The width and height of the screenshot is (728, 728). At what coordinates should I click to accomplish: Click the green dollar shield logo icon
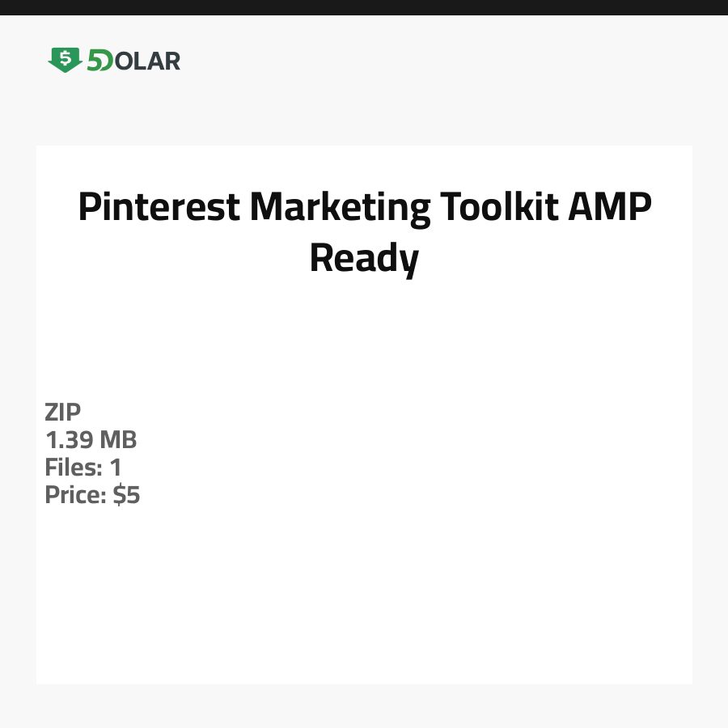65,60
